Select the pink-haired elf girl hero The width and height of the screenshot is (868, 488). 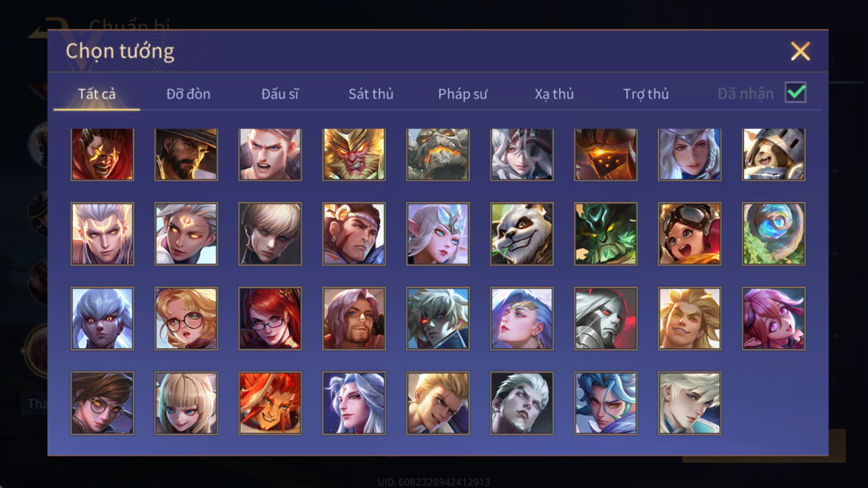click(774, 318)
